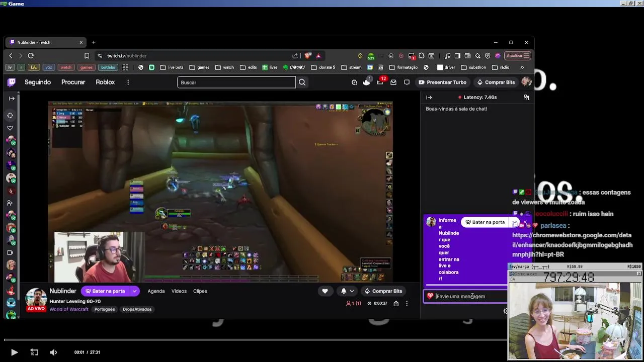Open the browser extensions puzzle icon

point(422,56)
